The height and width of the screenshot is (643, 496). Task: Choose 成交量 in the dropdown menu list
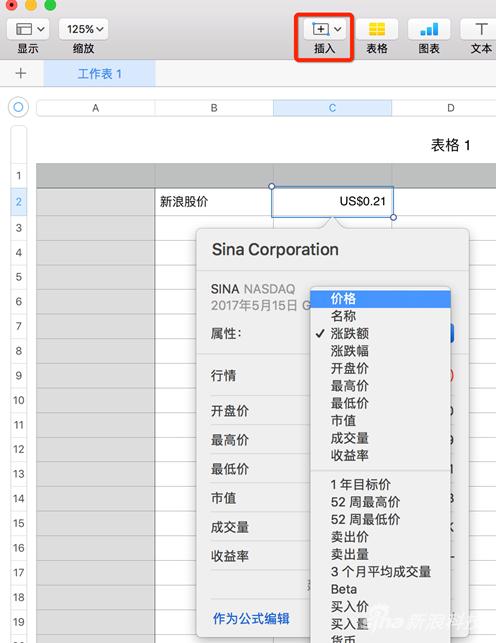(380, 438)
